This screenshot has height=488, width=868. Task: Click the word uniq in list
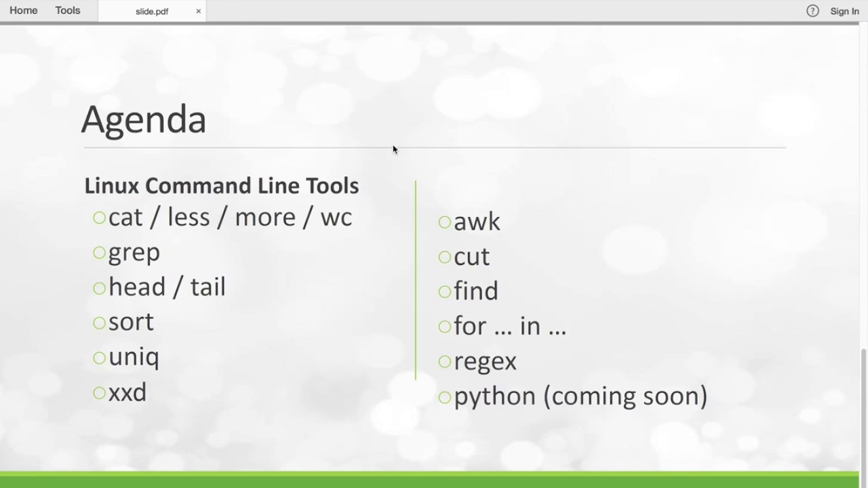[134, 357]
